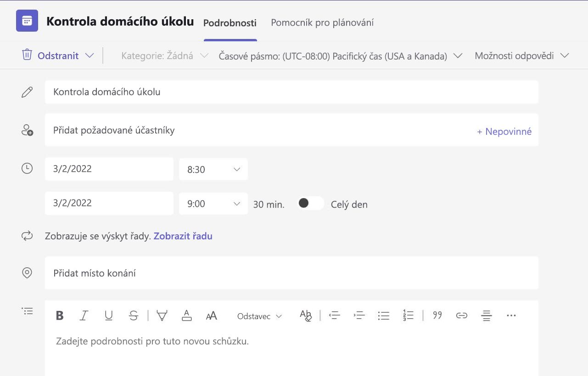Open the 8:30 start time dropdown

[x=213, y=169]
